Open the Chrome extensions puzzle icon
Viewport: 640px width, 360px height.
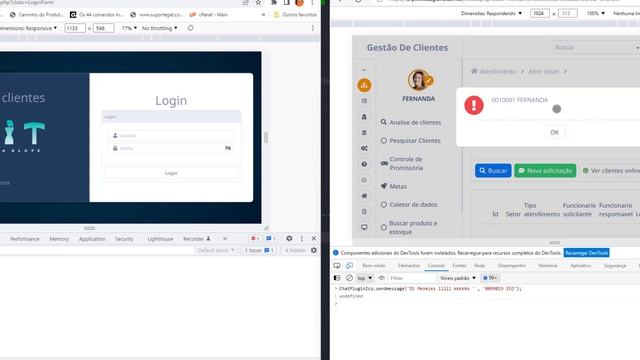click(x=274, y=2)
